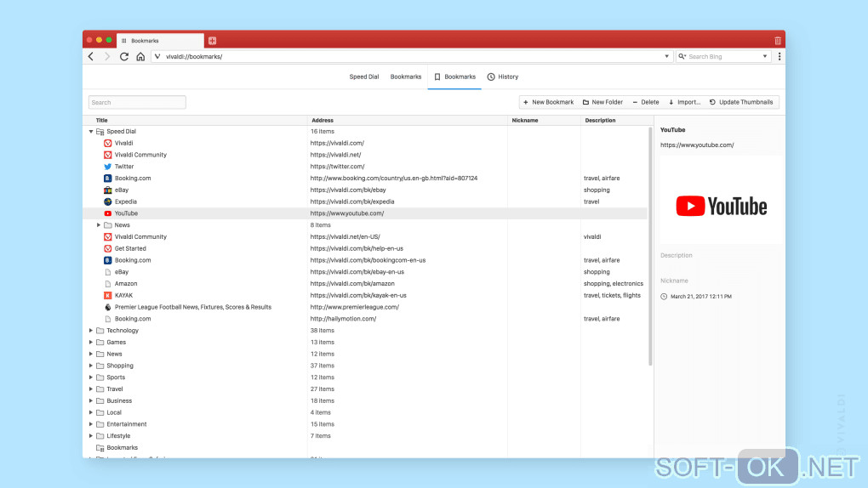Click the 'shopping, electronics' description cell
Screen dimensions: 868x488
pyautogui.click(x=614, y=284)
